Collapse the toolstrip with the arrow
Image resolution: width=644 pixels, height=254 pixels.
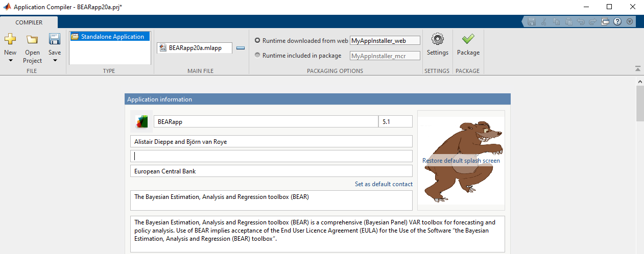(x=637, y=68)
